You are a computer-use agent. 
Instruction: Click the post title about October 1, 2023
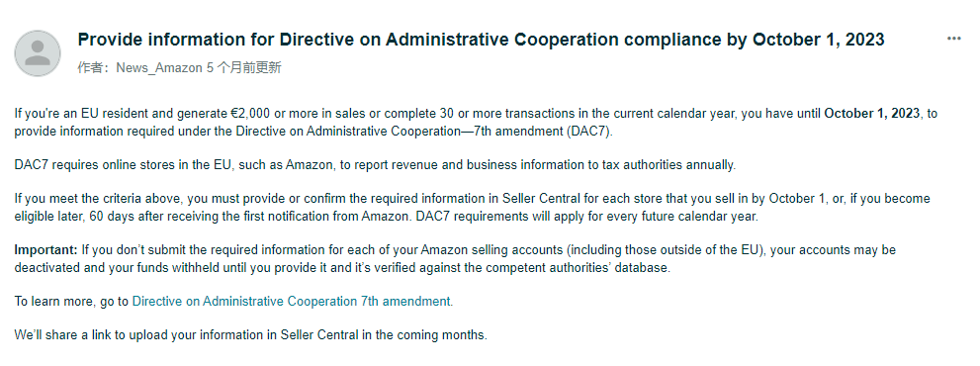pos(481,40)
